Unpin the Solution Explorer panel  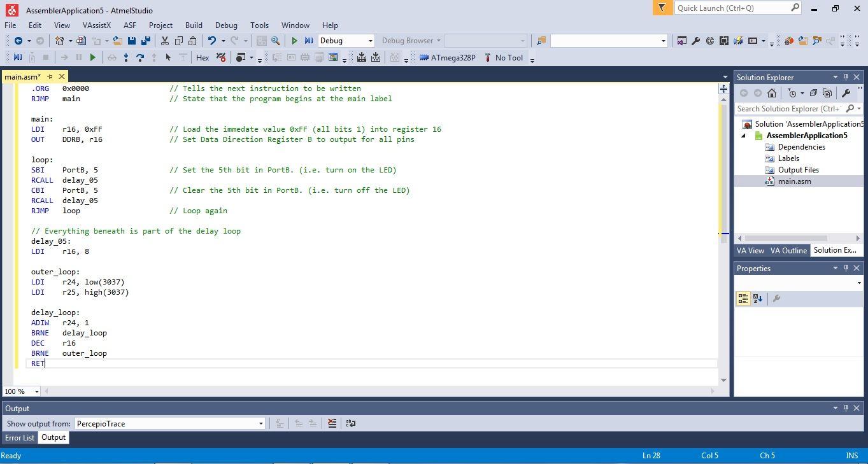pyautogui.click(x=846, y=77)
